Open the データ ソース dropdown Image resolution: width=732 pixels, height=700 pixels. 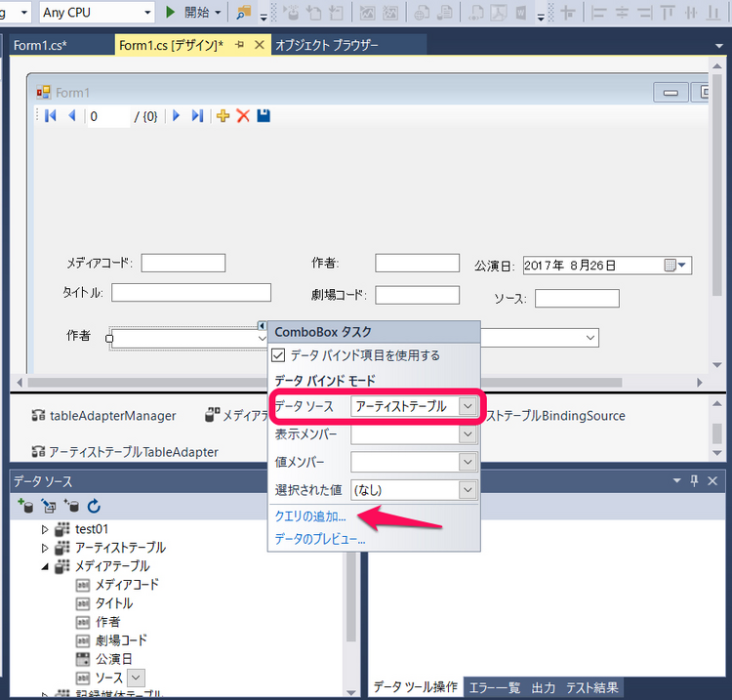point(467,406)
